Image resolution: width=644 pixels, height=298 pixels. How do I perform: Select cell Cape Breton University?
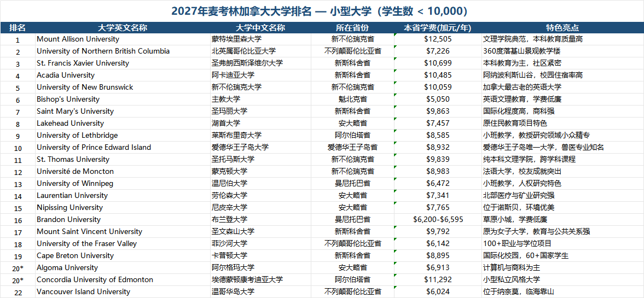123,255
